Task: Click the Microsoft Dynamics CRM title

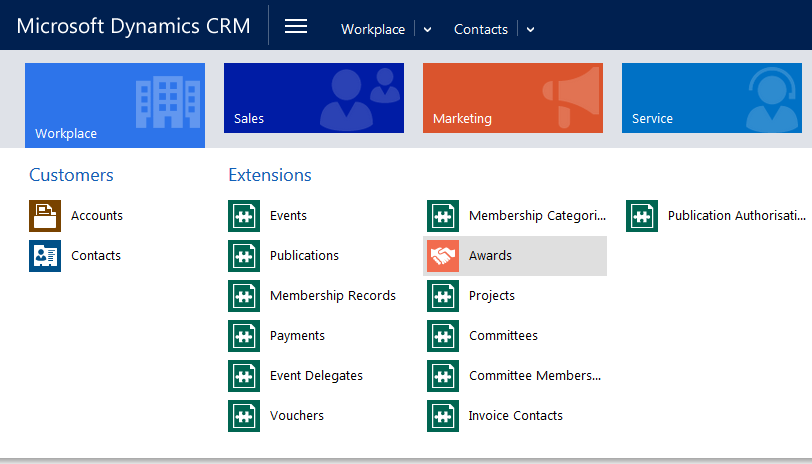Action: pyautogui.click(x=134, y=26)
